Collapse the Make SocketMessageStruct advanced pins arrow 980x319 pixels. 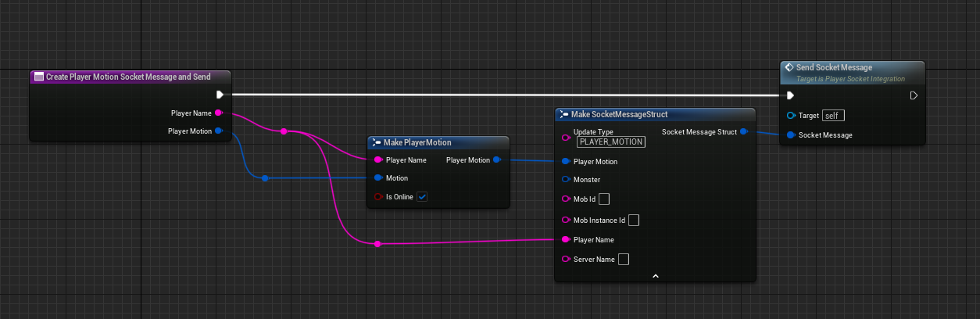[x=655, y=275]
